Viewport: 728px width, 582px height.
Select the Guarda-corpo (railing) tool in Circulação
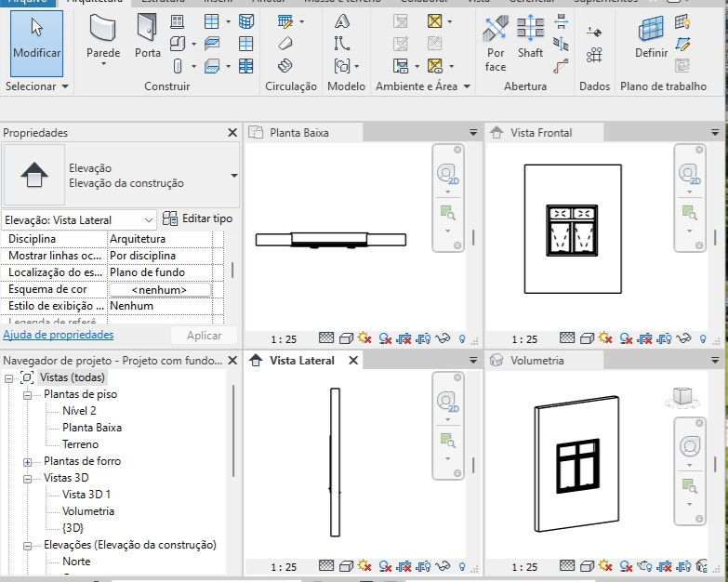tap(285, 21)
